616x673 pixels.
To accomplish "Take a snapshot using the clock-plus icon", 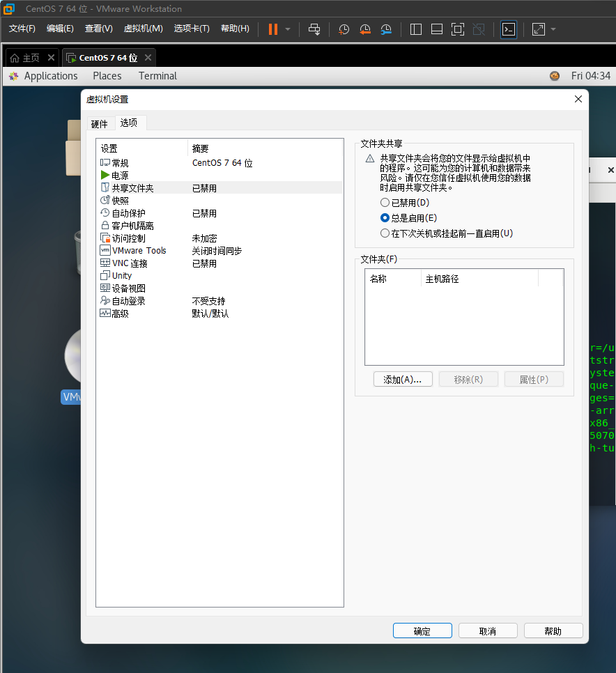I will [344, 29].
